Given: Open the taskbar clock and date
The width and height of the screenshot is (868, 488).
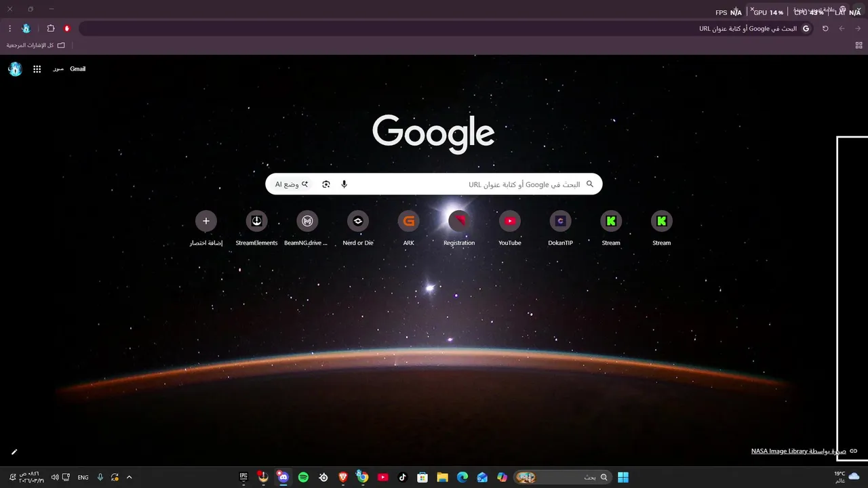Looking at the screenshot, I should tap(33, 477).
